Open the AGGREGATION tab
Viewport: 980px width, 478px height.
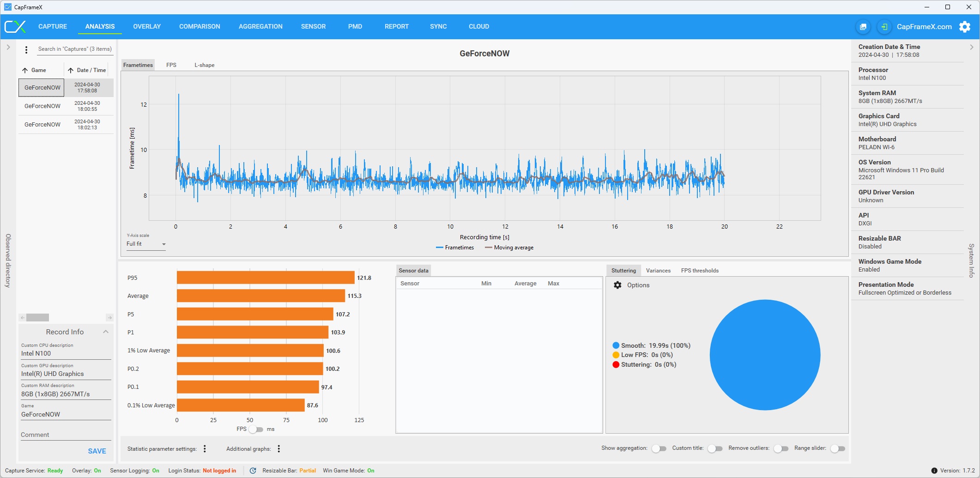(260, 27)
